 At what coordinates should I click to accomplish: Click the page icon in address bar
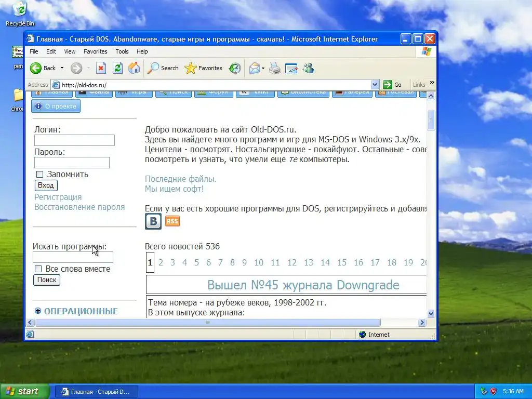point(56,85)
